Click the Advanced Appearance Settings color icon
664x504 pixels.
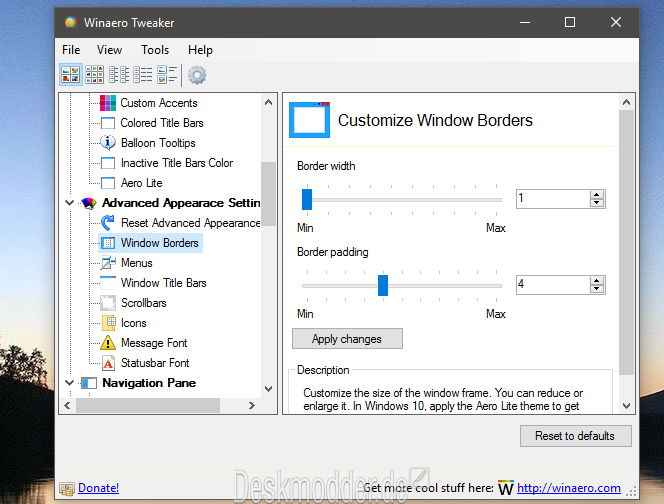coord(89,203)
